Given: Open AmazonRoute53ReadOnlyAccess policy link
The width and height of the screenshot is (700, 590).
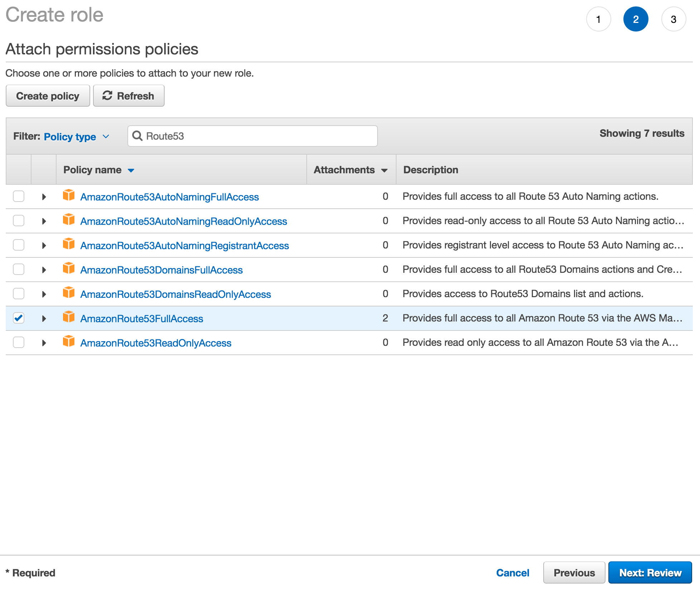Looking at the screenshot, I should [x=156, y=343].
